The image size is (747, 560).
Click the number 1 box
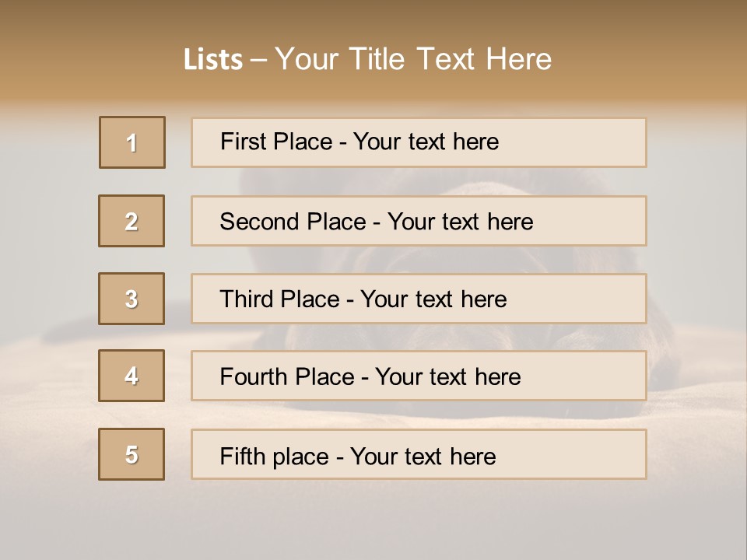132,142
